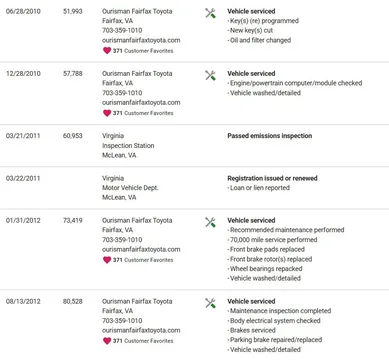Open the ourismanfairfaxtoyota.com link in the 06/28/2010 entry
This screenshot has height=360, width=389.
pyautogui.click(x=141, y=40)
